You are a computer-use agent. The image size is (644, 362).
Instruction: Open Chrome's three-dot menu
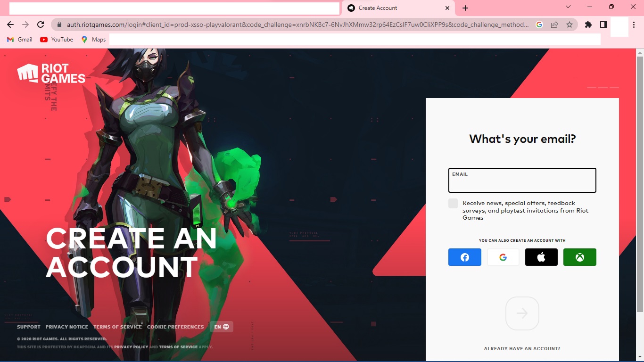(634, 24)
